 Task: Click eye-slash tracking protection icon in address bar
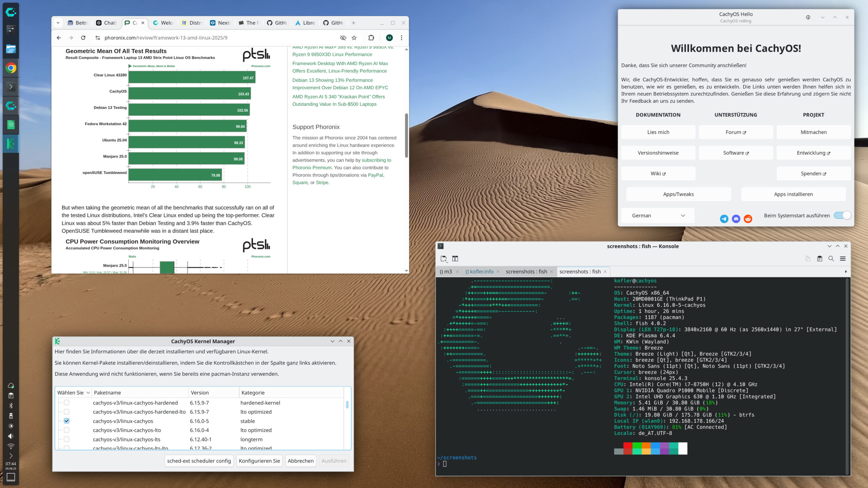343,38
